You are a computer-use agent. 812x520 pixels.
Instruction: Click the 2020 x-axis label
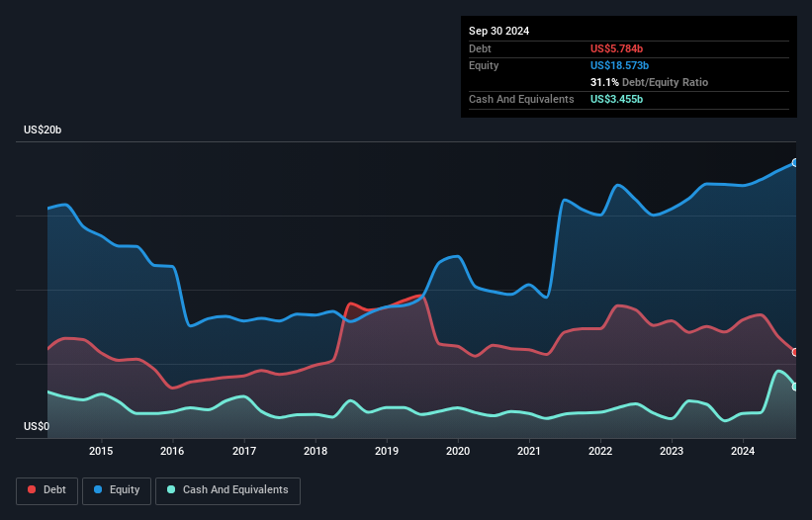pos(458,451)
